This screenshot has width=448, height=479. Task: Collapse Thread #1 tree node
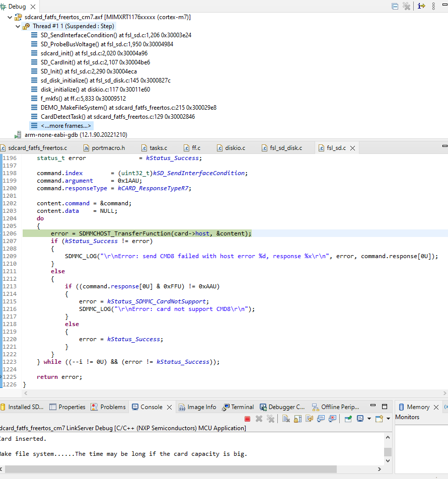tap(18, 26)
